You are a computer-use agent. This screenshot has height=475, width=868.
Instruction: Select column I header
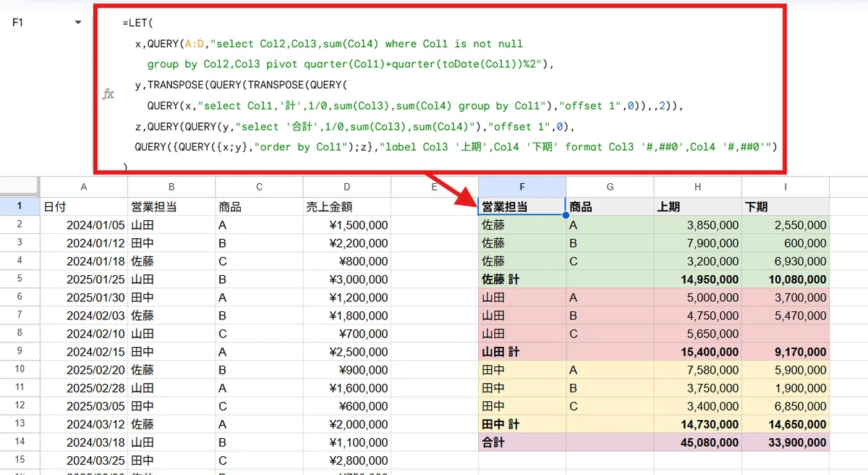[785, 187]
